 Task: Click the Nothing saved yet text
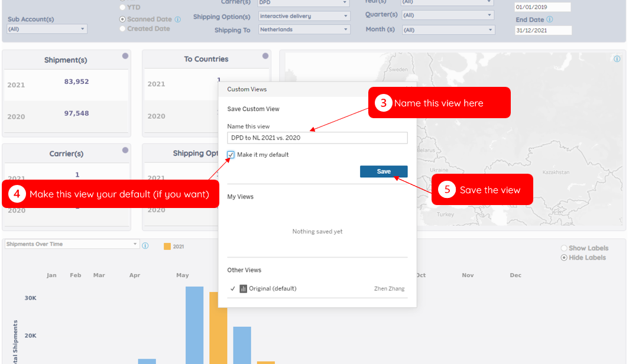tap(317, 232)
